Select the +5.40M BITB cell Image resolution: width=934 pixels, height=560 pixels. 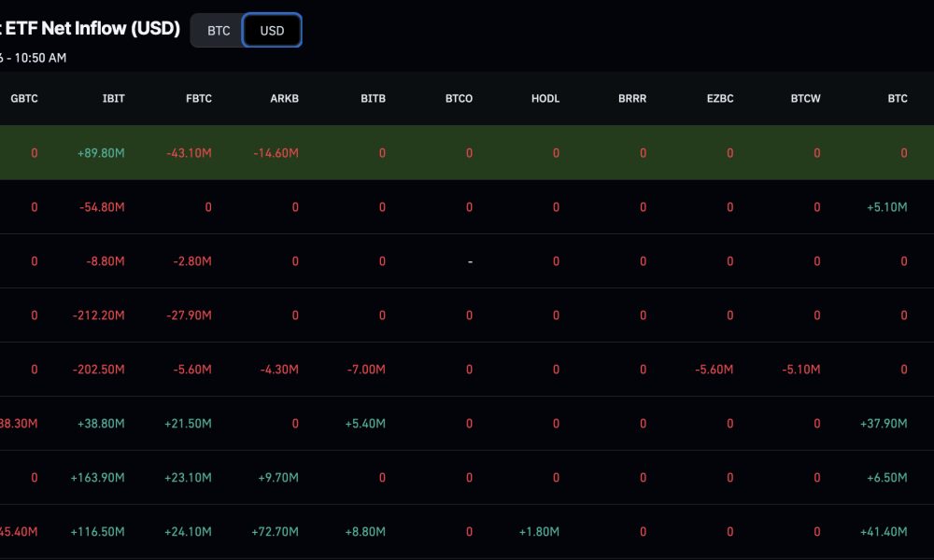click(x=365, y=424)
